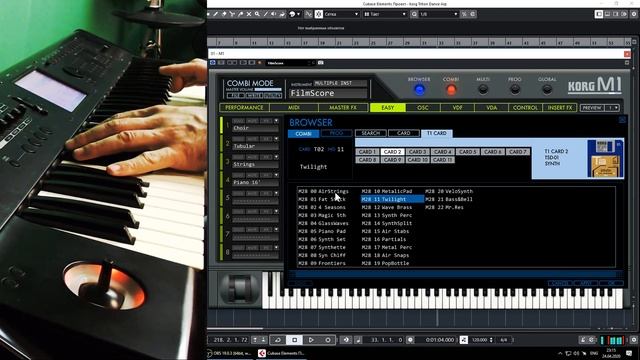Click the T1 CARD 2 floppy disk thumbnail
640x360 pixels.
coord(605,158)
